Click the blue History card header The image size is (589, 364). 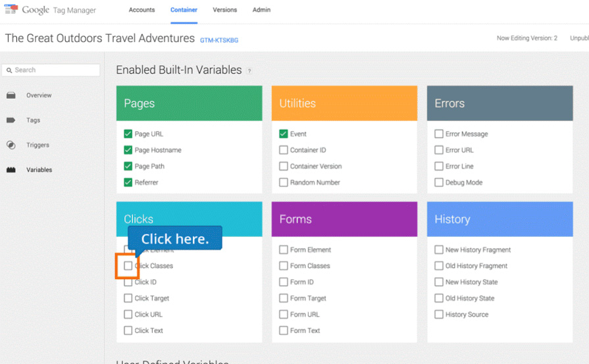pos(500,219)
